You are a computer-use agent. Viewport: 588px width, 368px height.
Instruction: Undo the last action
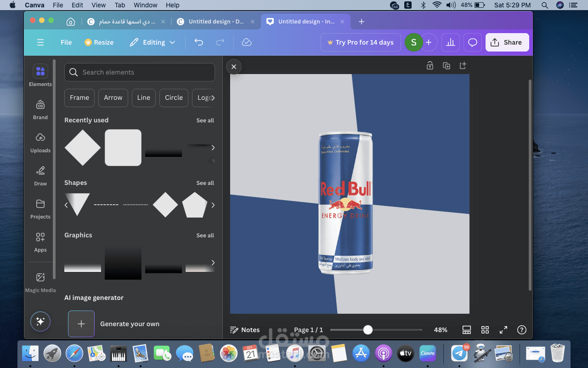coord(198,42)
